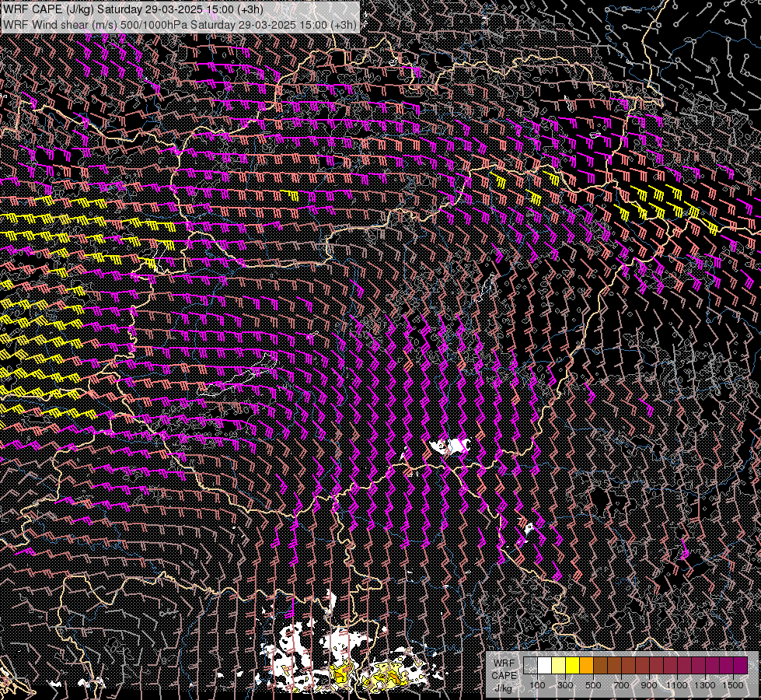Click the WRF Wind shear 500/1000hPa title line

(x=180, y=24)
